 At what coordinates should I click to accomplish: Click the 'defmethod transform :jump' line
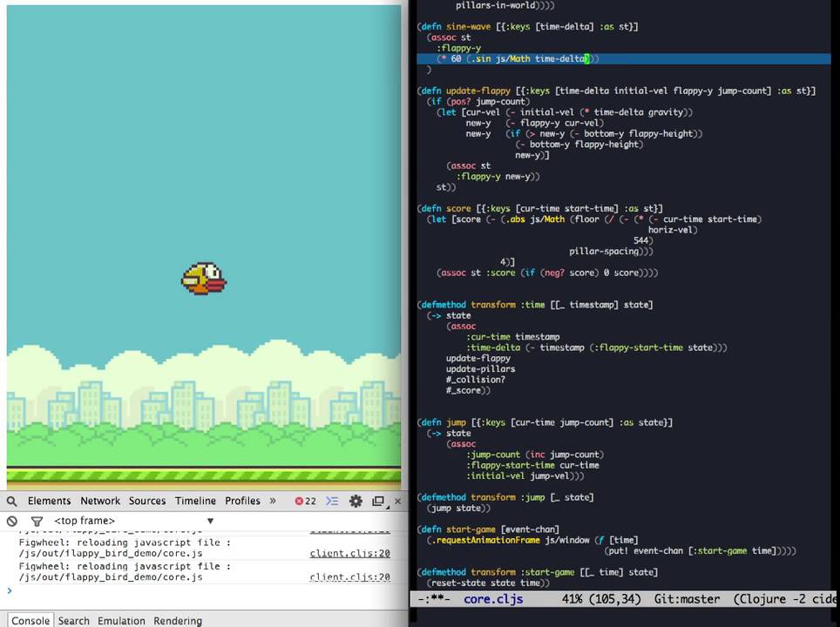(x=505, y=497)
